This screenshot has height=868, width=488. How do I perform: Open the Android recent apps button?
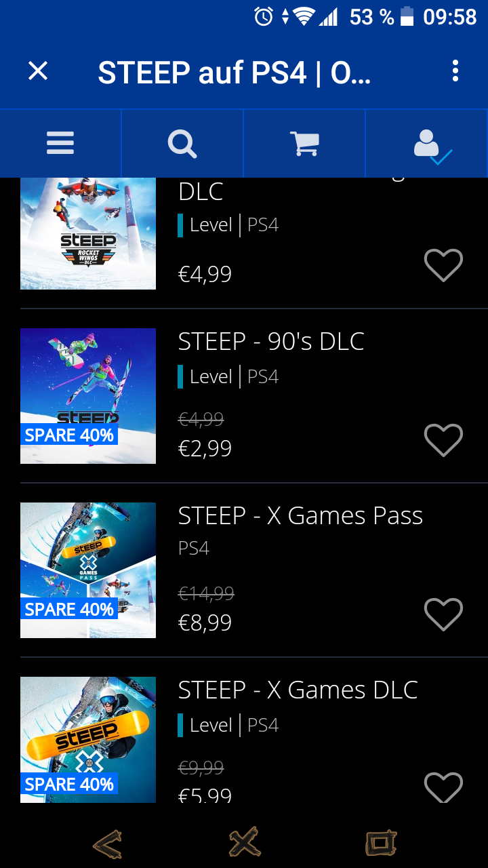[x=381, y=843]
